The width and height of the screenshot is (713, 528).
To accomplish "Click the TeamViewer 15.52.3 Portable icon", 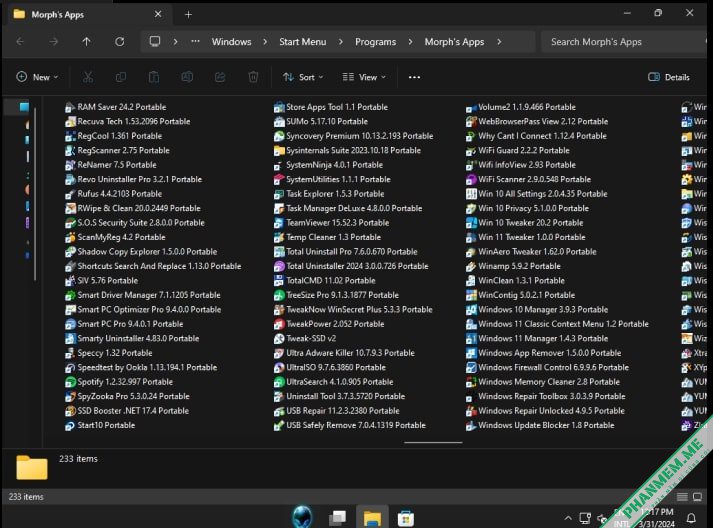I will [279, 223].
